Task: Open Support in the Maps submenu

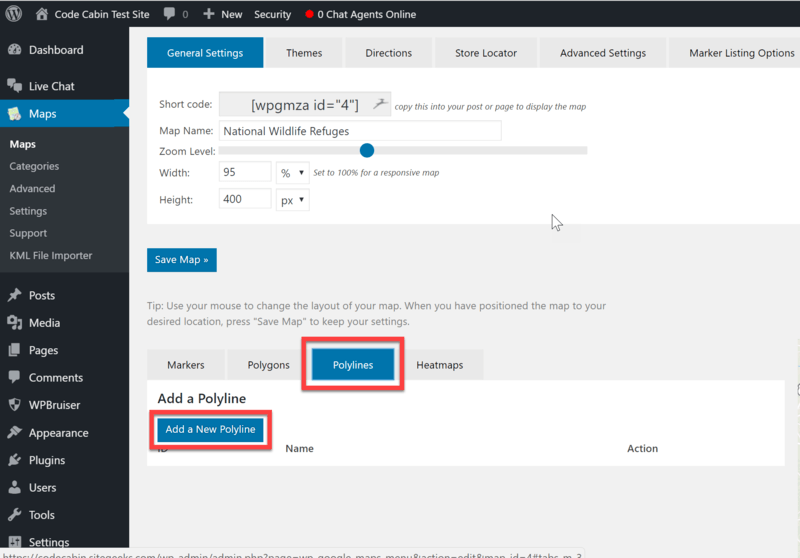Action: click(28, 233)
